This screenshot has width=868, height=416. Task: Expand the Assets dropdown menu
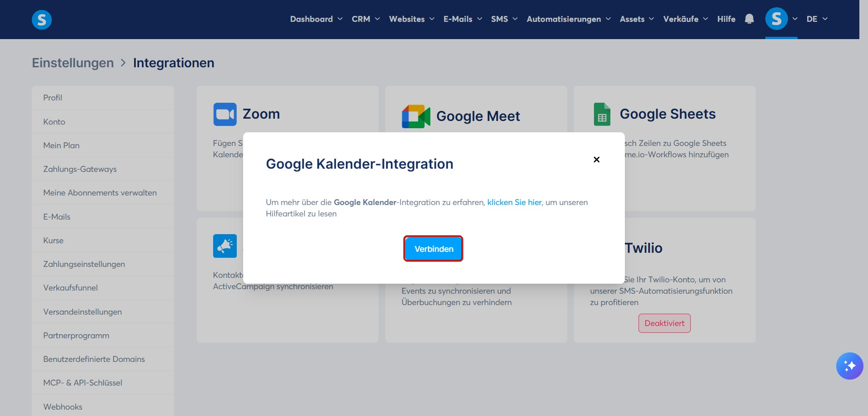click(637, 19)
